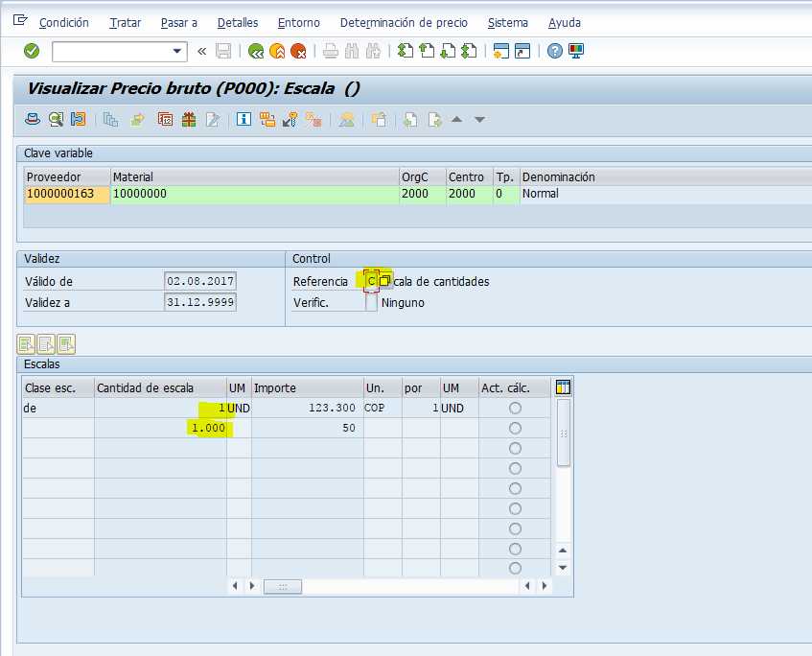
Task: Open the Determinación de precio menu
Action: pyautogui.click(x=404, y=23)
